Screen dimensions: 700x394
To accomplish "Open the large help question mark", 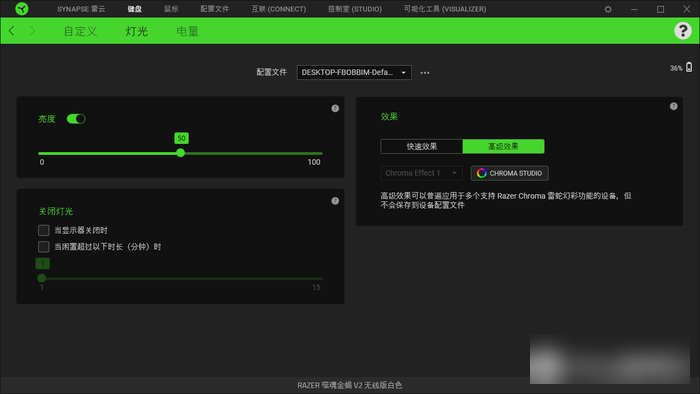I will pyautogui.click(x=683, y=31).
